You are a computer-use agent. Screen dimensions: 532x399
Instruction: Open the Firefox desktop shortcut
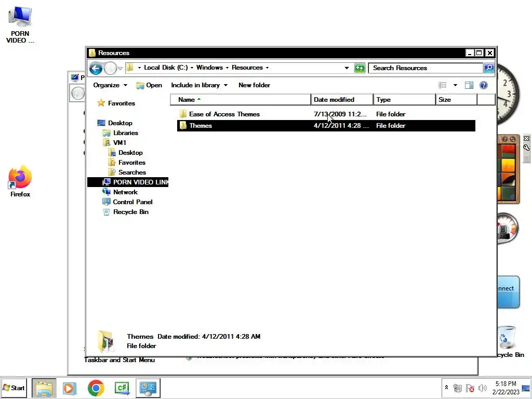[x=20, y=181]
